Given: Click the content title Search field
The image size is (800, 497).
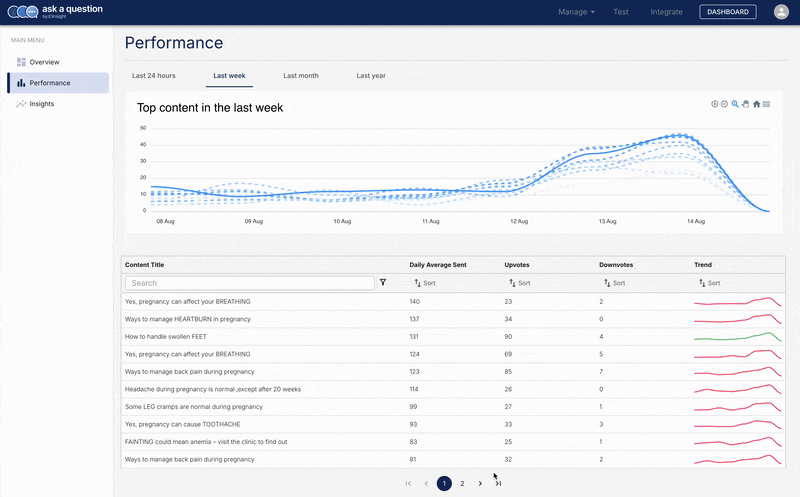Looking at the screenshot, I should (250, 283).
